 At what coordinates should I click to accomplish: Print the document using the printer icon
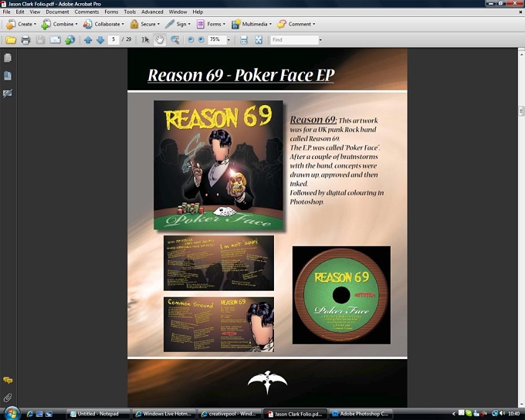[x=25, y=40]
